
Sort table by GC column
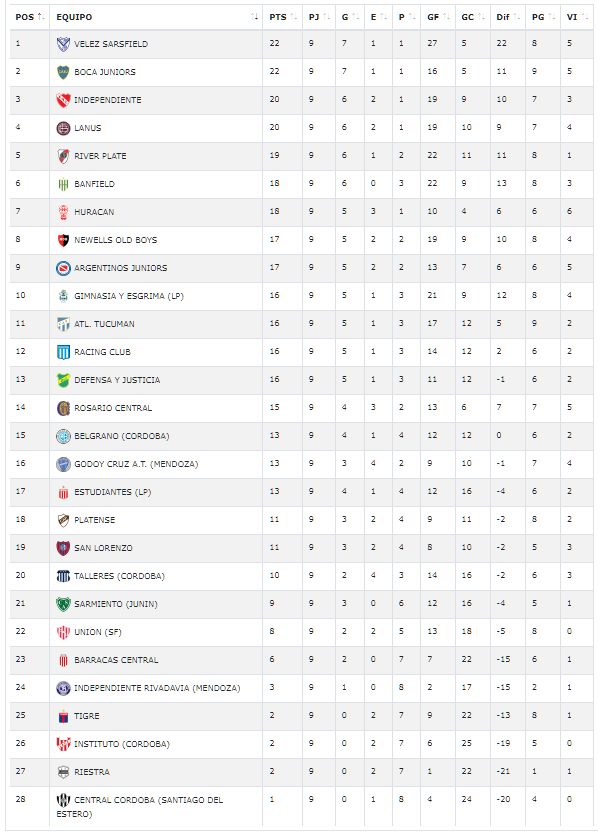click(x=473, y=17)
